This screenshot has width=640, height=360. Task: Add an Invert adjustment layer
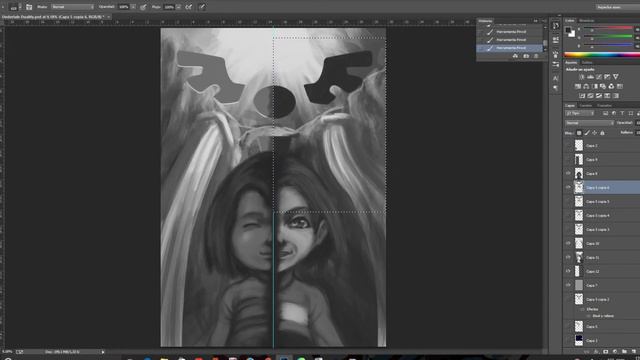coord(582,96)
